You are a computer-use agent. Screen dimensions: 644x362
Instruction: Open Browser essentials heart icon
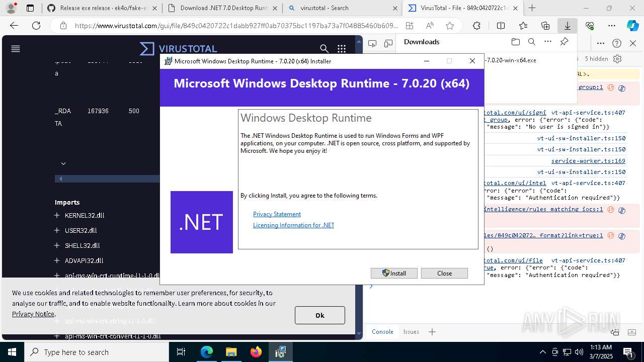(x=590, y=26)
